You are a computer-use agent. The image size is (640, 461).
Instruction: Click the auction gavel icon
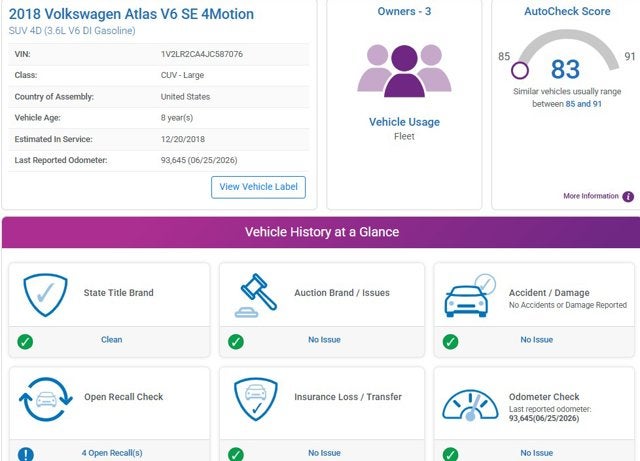[x=256, y=295]
